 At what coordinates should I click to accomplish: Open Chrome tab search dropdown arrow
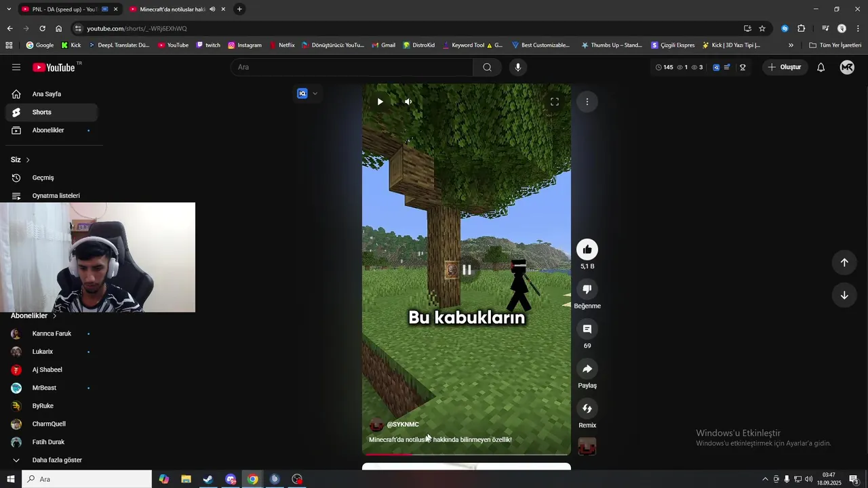[x=9, y=9]
